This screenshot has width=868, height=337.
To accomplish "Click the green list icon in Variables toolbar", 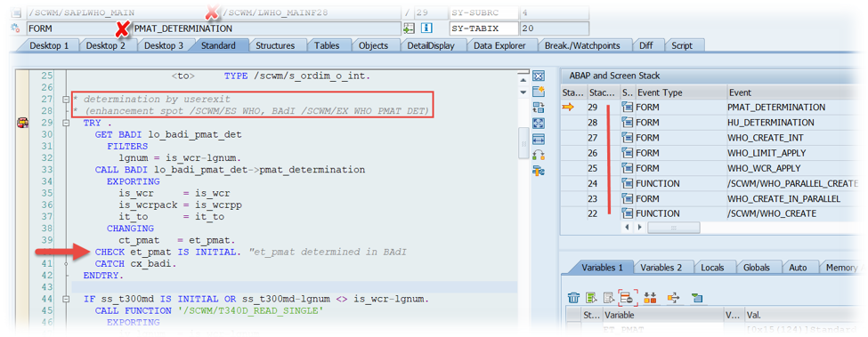I will [591, 299].
